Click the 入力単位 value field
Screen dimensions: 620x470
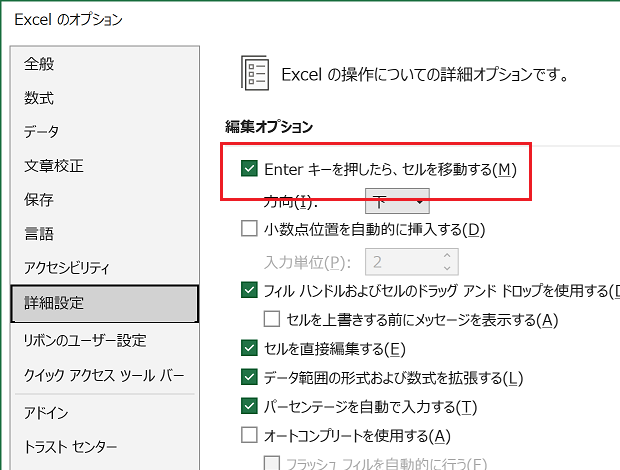402,262
